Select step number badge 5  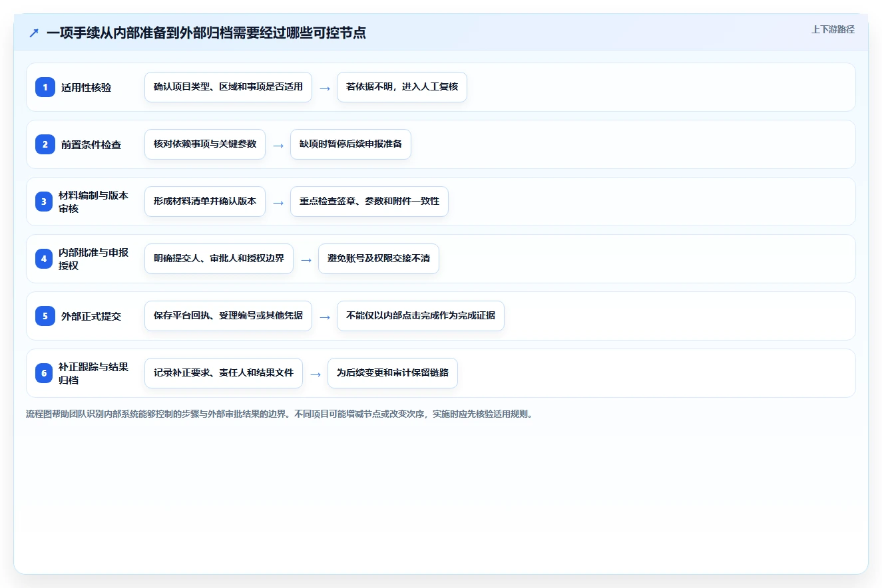[x=45, y=316]
